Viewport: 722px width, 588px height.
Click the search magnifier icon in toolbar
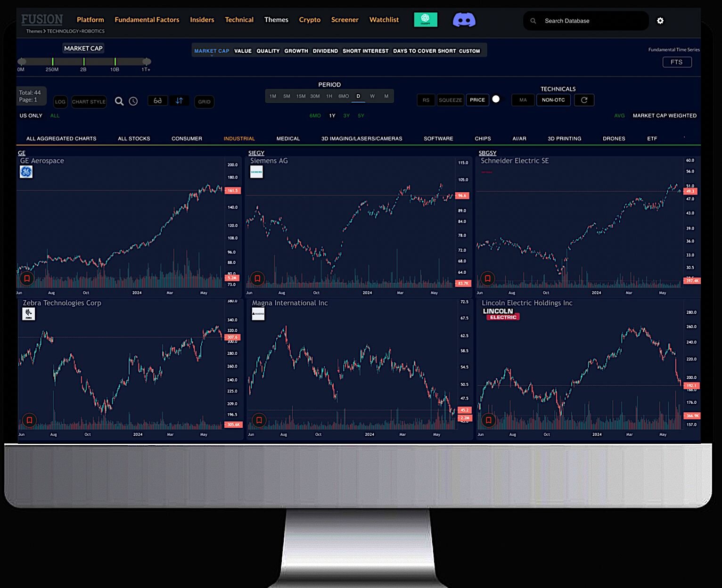pos(119,101)
